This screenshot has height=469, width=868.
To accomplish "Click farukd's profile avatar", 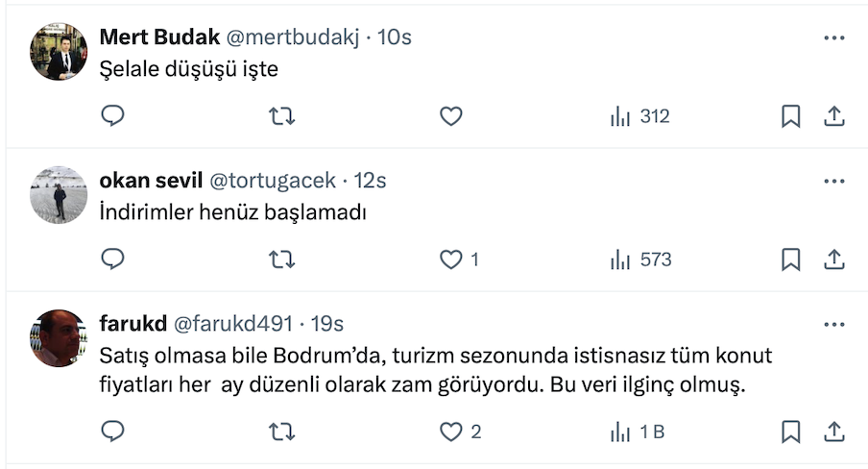I will point(60,337).
